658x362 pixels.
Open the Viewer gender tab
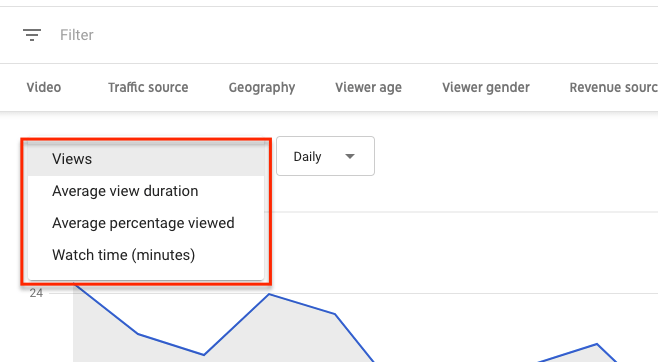(486, 87)
